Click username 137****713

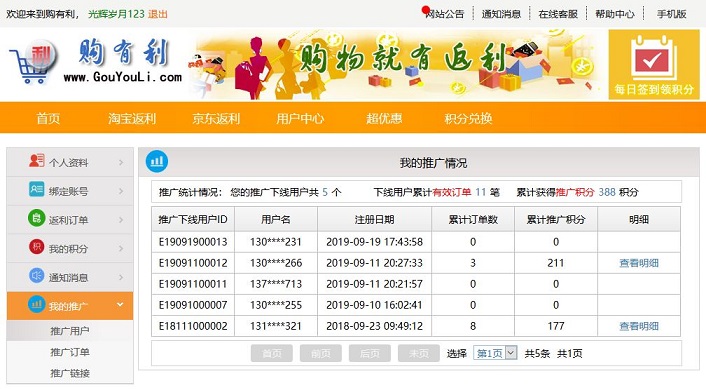pos(276,284)
